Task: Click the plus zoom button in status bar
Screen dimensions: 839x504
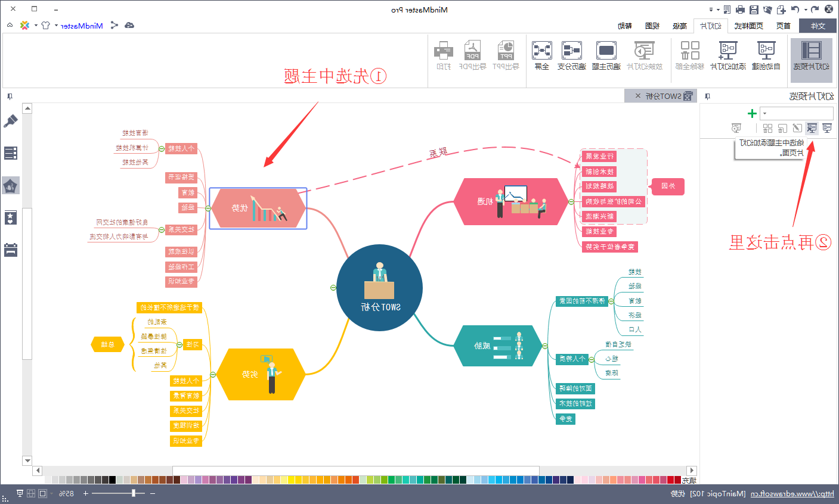Action: [x=86, y=493]
